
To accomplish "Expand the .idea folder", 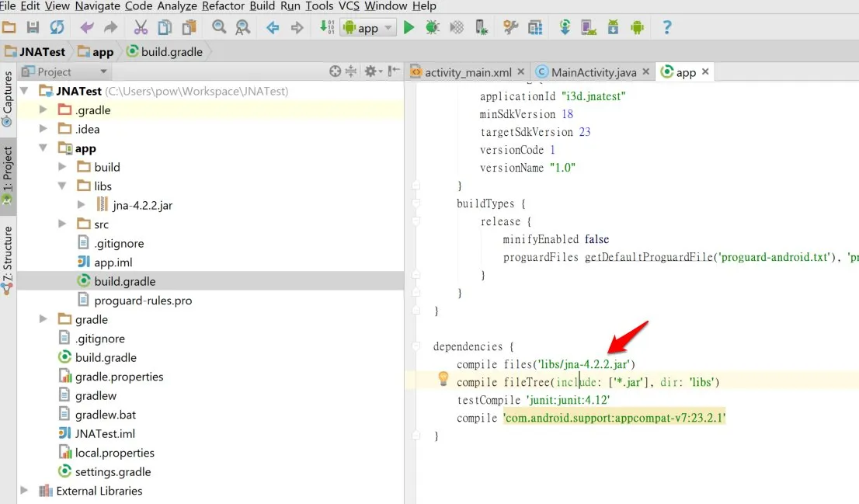I will pyautogui.click(x=43, y=129).
